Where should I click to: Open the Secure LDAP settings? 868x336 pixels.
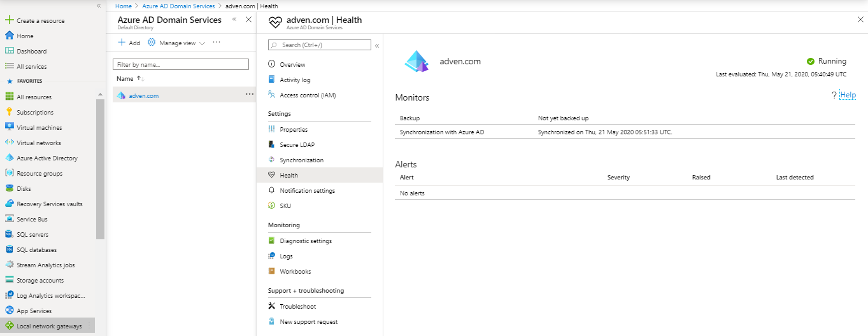click(297, 145)
